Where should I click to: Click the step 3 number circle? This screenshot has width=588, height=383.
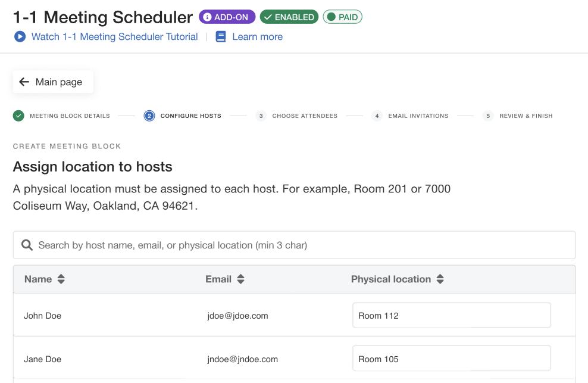click(261, 116)
